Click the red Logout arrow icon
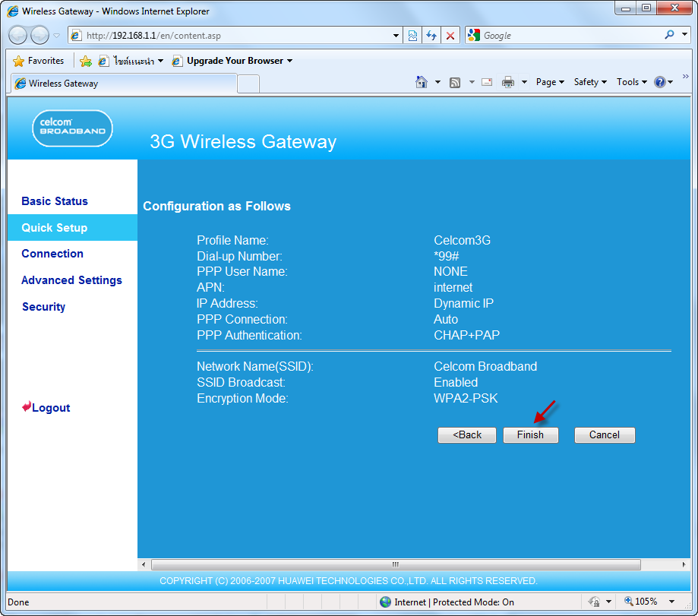The height and width of the screenshot is (616, 698). coord(27,406)
